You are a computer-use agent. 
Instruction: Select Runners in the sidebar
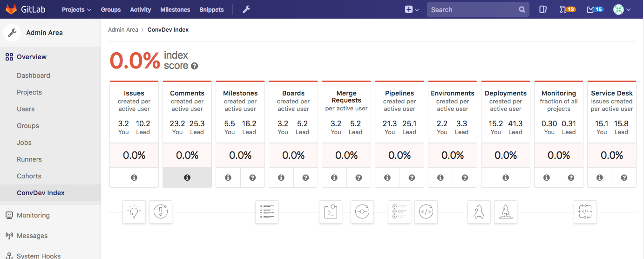(29, 159)
